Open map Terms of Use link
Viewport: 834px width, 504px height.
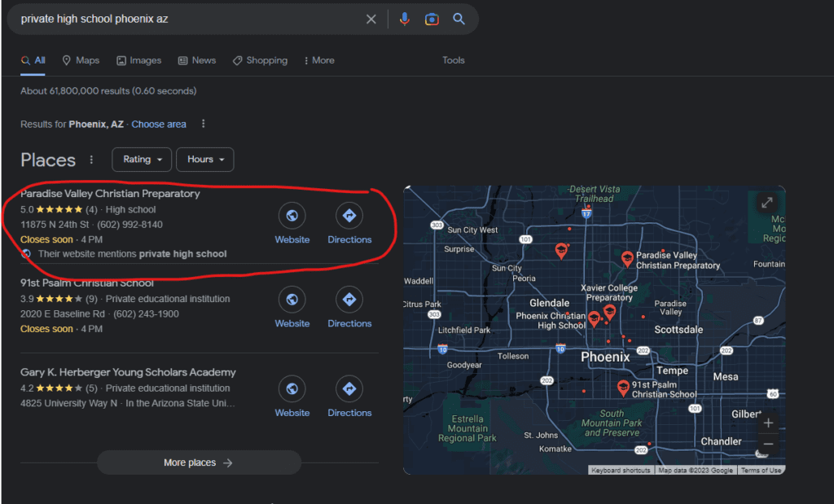point(762,471)
